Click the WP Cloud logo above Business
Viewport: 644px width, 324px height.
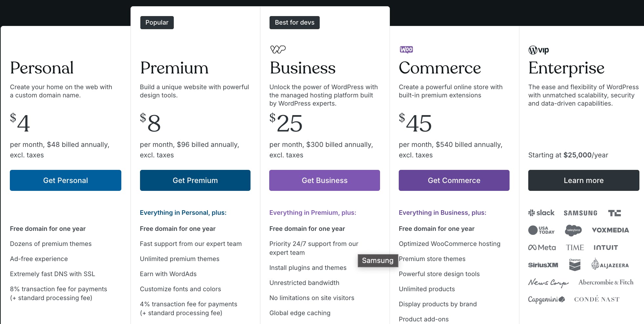point(278,50)
